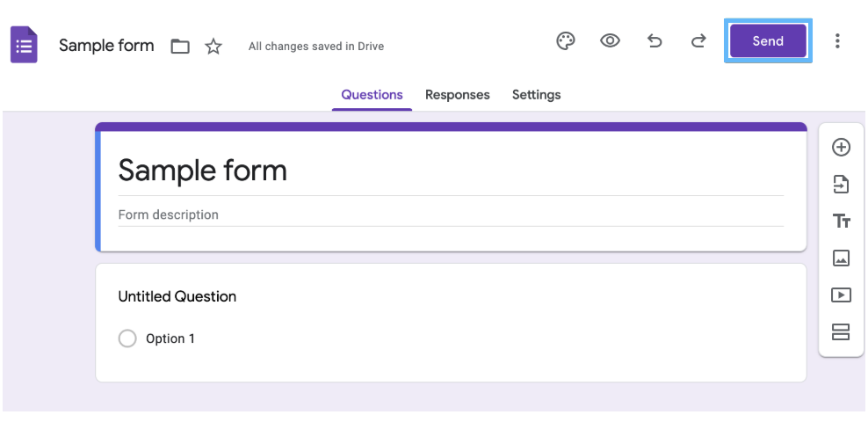Open the Customize theme palette icon

pos(565,41)
